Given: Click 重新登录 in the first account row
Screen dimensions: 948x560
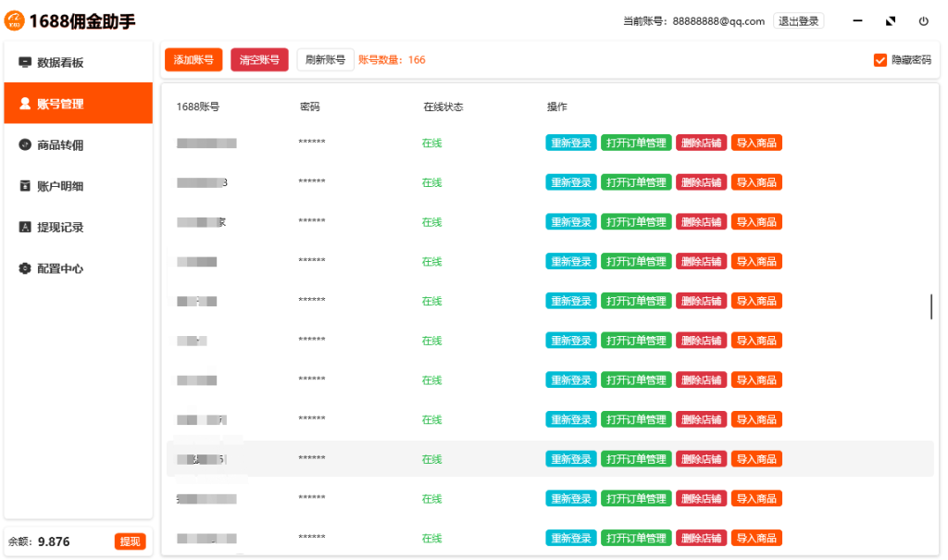Looking at the screenshot, I should point(571,143).
